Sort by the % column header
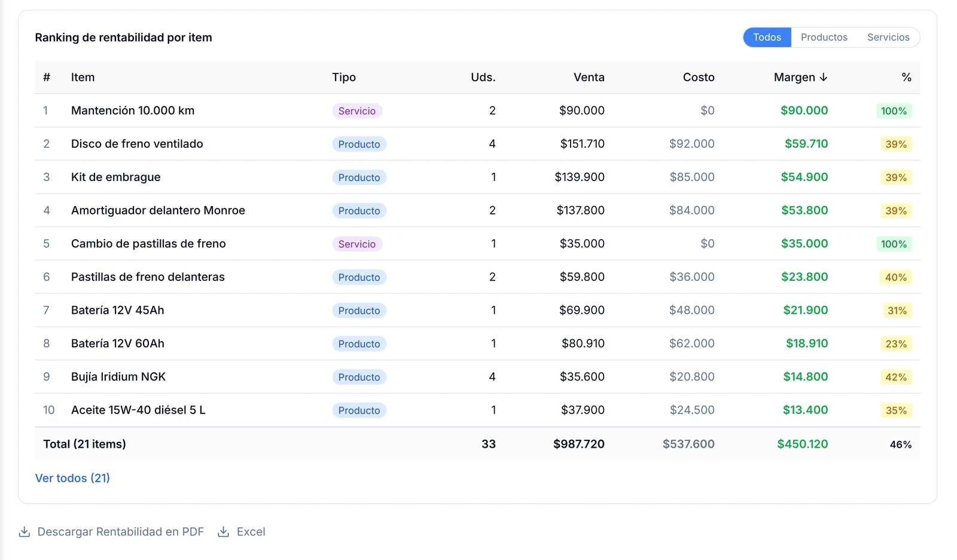 pyautogui.click(x=906, y=77)
